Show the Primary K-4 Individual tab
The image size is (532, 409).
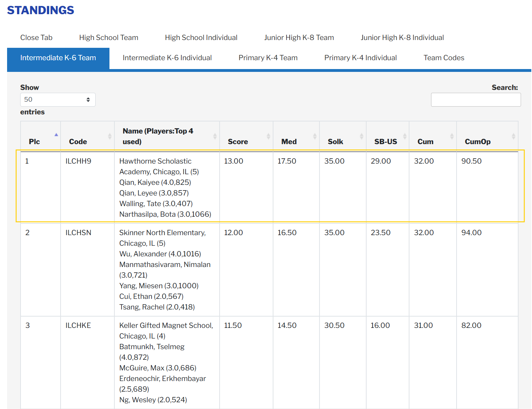coord(360,58)
